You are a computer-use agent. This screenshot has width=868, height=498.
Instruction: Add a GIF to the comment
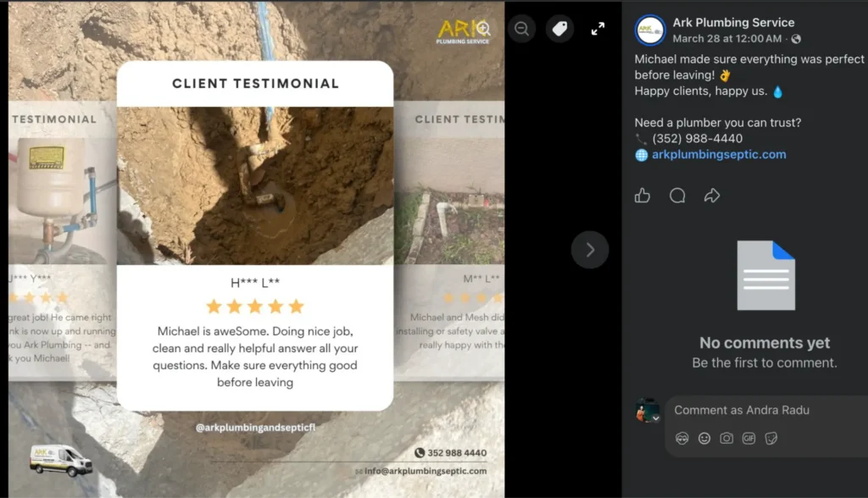tap(748, 438)
